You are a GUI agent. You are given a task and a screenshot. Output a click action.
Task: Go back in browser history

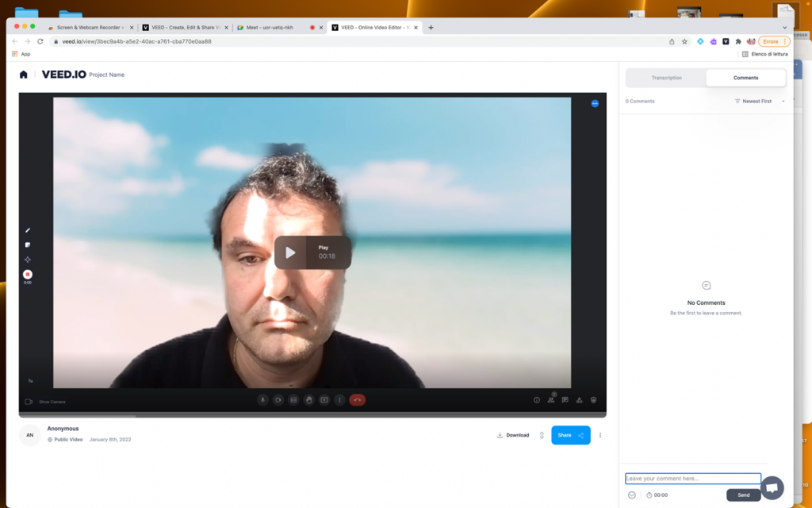click(x=14, y=41)
